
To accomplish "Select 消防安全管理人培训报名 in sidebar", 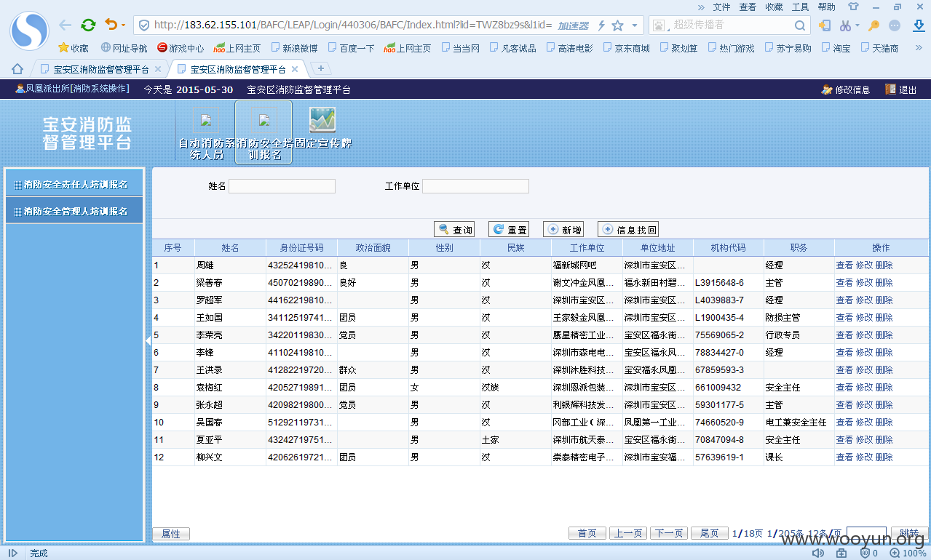I will (x=74, y=211).
